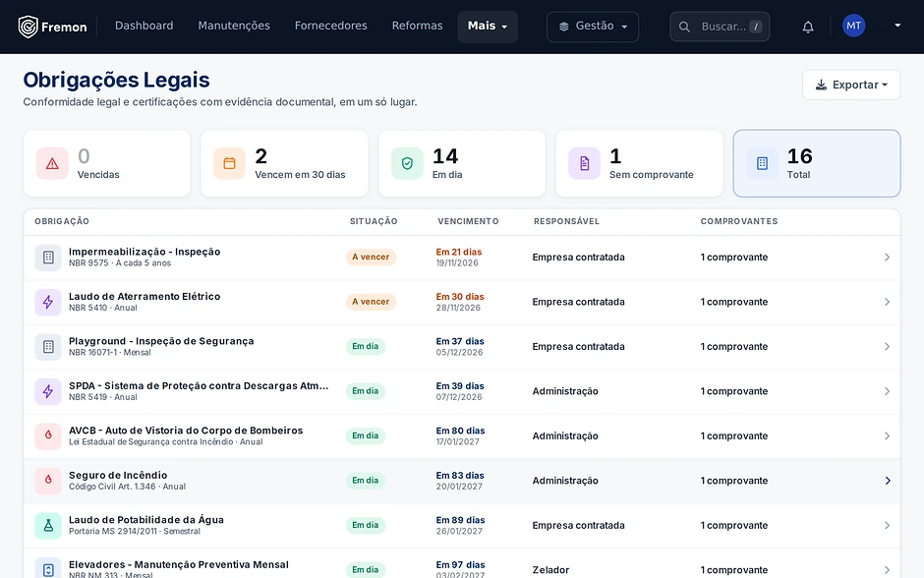This screenshot has width=924, height=578.
Task: Click the Impermeabilização row building icon
Action: click(48, 258)
